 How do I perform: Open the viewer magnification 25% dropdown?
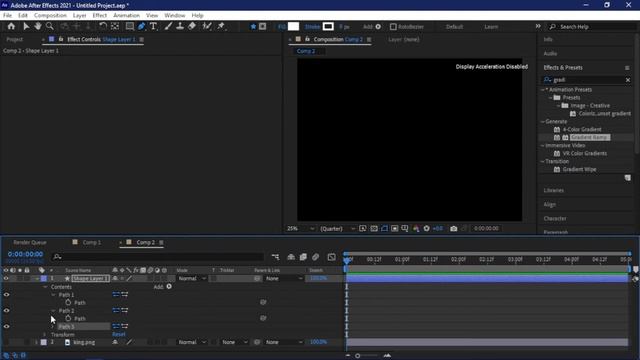pos(300,229)
